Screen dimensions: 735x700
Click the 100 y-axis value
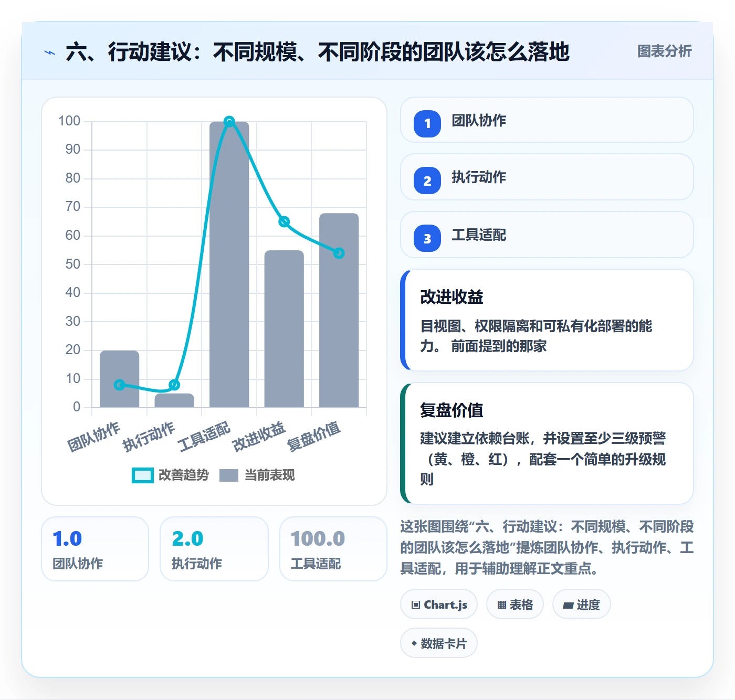69,121
